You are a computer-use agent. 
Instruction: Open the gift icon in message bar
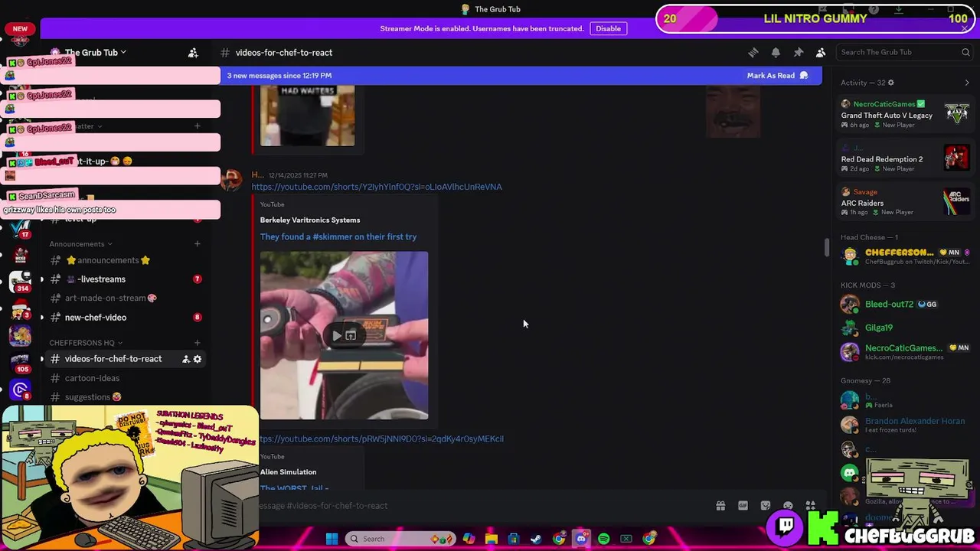coord(720,506)
